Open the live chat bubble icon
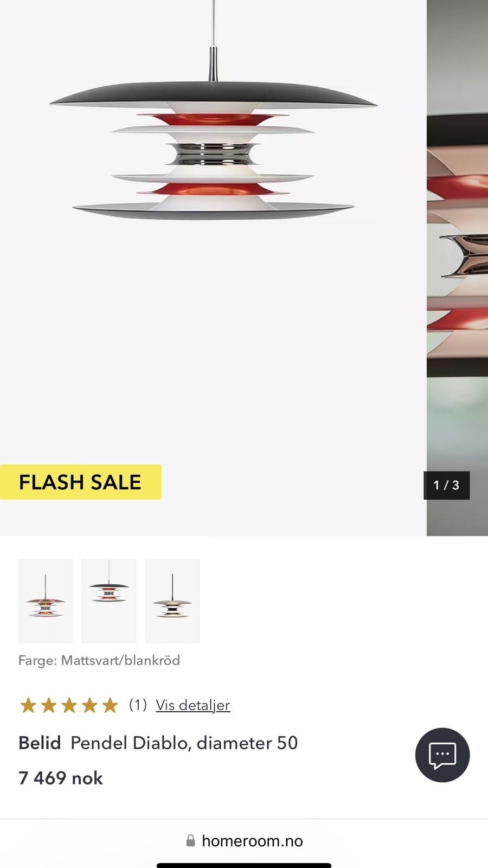Screen dimensions: 488x868 coord(442,755)
